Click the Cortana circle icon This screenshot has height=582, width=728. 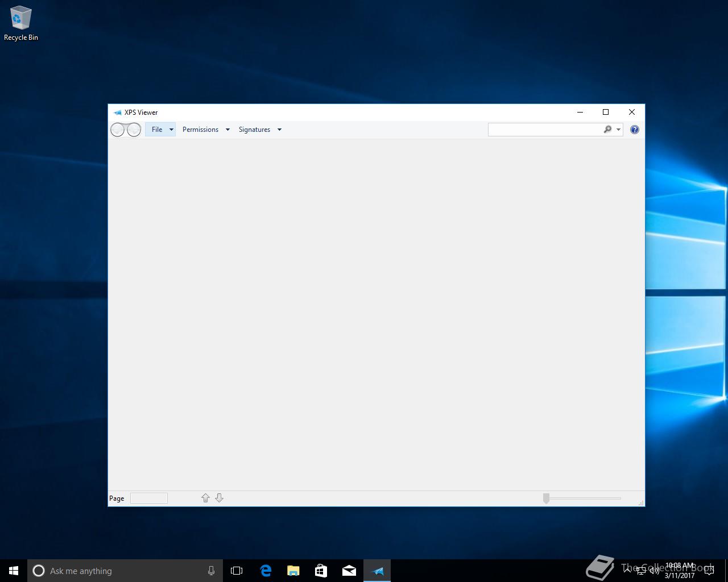tap(39, 571)
